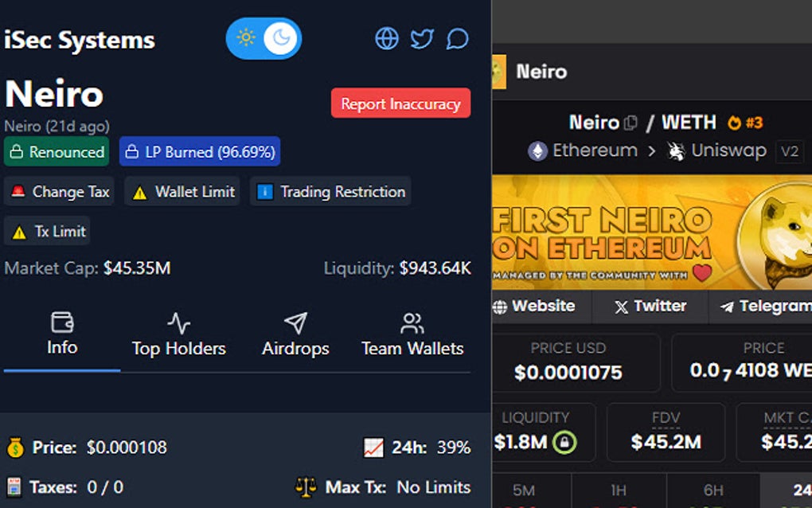Image resolution: width=812 pixels, height=508 pixels.
Task: Click the Liquidity $943.64K value
Action: click(x=435, y=268)
